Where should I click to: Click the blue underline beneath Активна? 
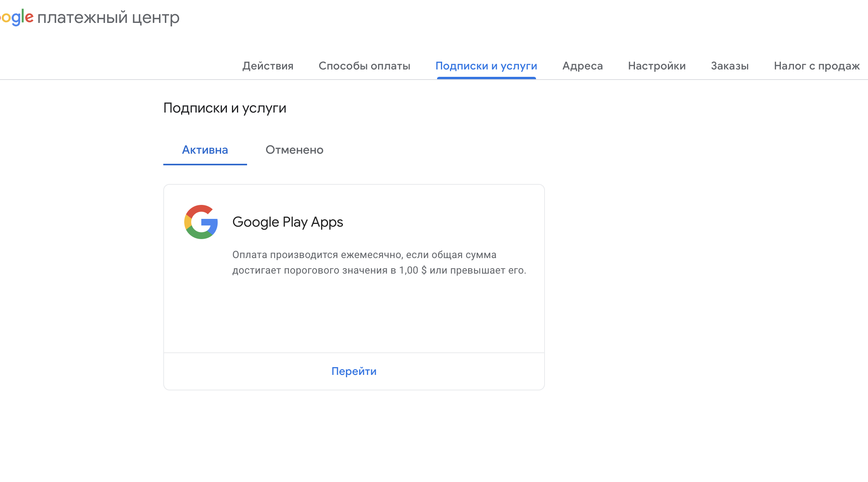[205, 164]
